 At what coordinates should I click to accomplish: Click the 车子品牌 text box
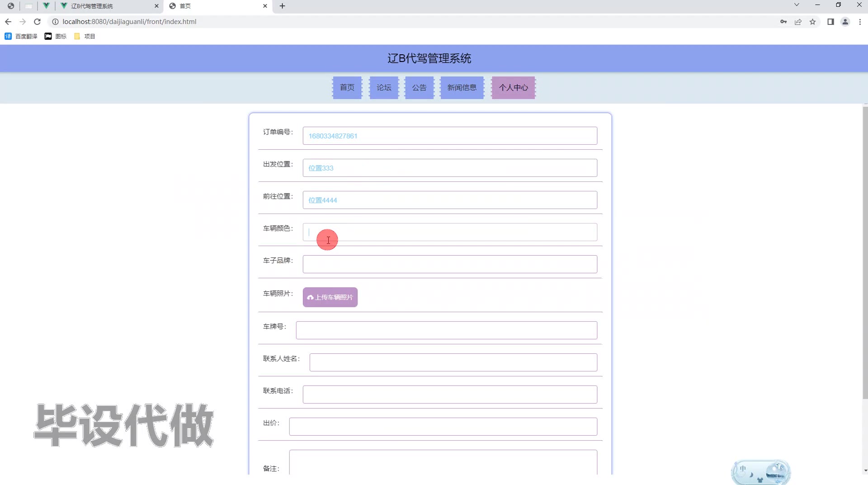(x=450, y=264)
